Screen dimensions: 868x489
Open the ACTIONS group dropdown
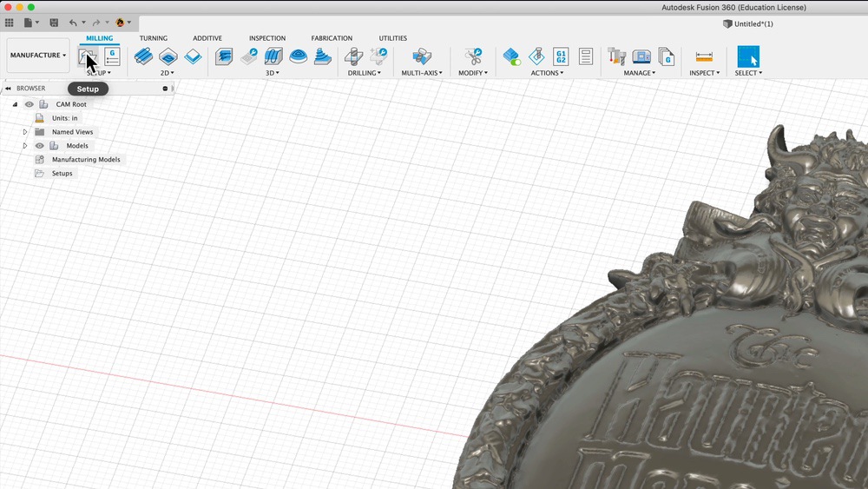click(x=547, y=73)
